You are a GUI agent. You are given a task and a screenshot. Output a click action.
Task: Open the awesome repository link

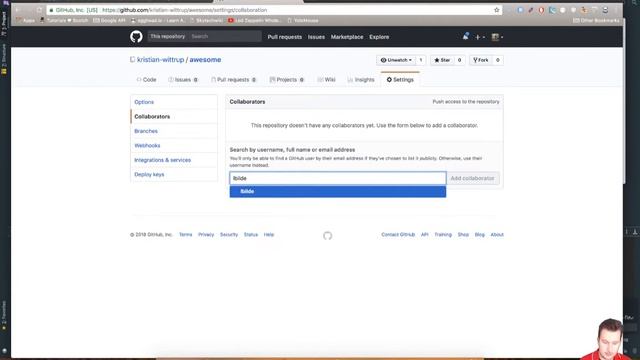205,60
